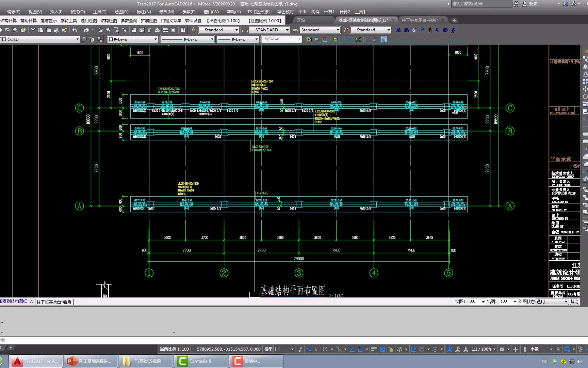Click the Redo arrow icon
This screenshot has width=588, height=368.
(86, 30)
